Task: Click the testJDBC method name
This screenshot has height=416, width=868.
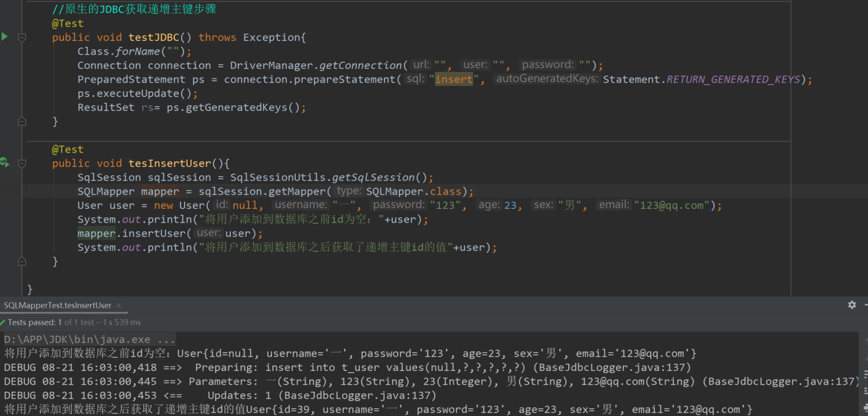Action: (154, 37)
